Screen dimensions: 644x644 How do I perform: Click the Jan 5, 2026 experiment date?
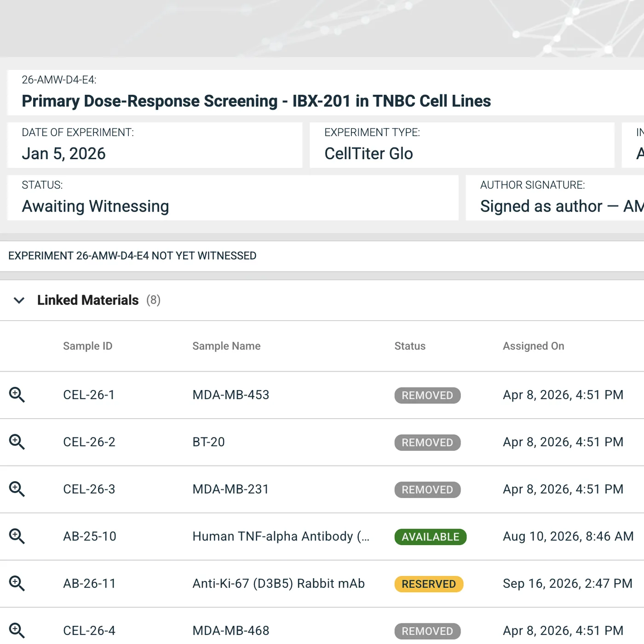coord(63,153)
